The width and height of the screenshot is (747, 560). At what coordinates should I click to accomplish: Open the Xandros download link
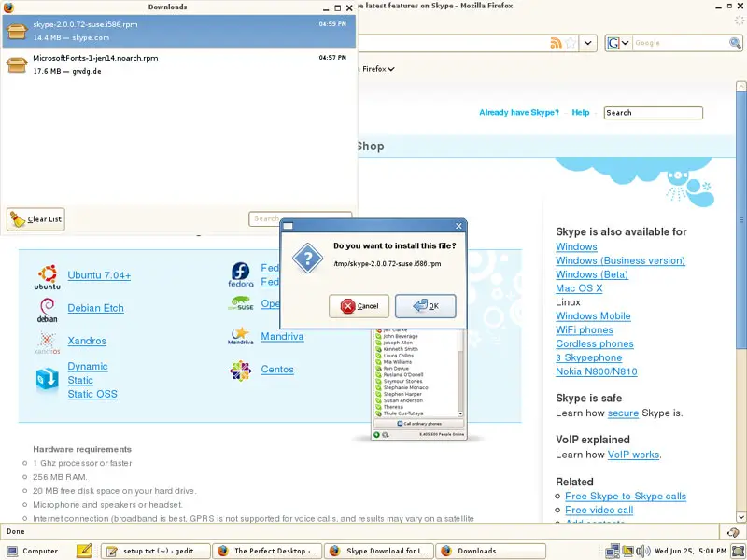tap(87, 341)
